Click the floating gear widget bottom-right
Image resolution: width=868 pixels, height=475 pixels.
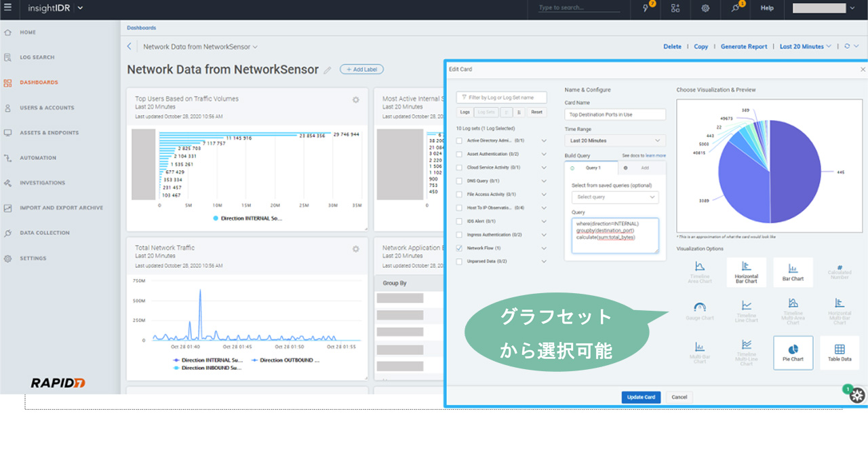[x=857, y=396]
